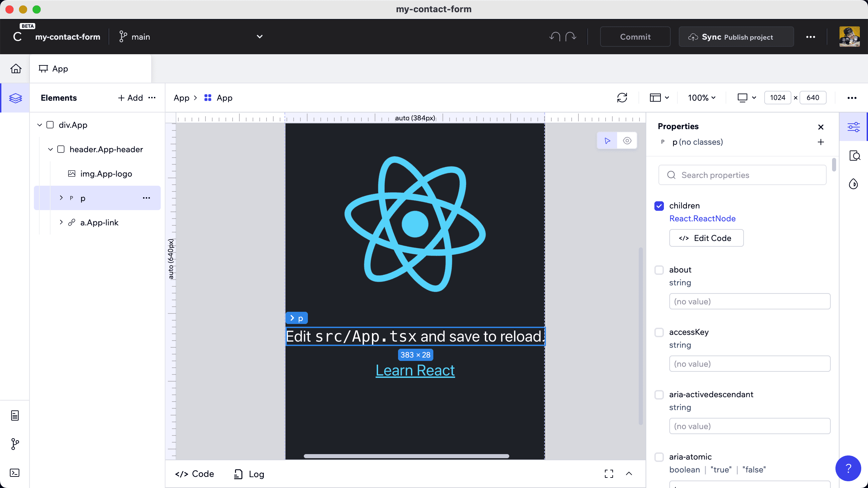Click the about value field
The width and height of the screenshot is (868, 488).
750,301
